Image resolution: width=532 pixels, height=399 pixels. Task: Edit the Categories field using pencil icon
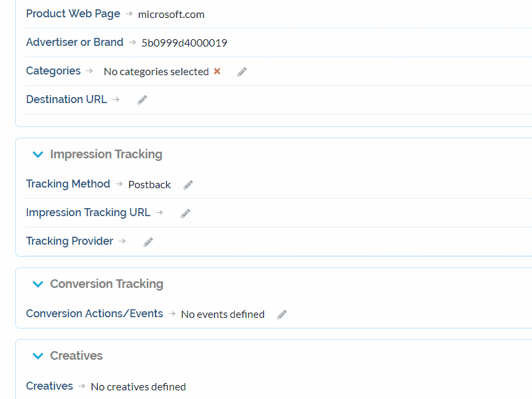click(x=241, y=71)
